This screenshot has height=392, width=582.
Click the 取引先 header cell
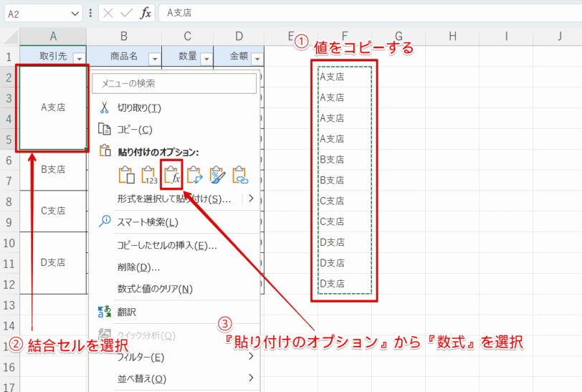53,56
